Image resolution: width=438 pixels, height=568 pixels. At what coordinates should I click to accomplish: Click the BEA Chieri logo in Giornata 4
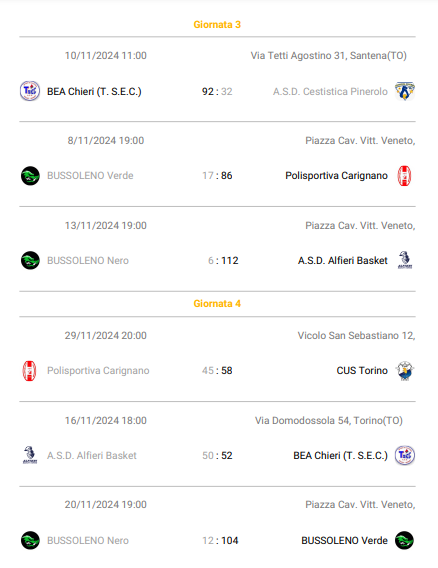pos(405,455)
